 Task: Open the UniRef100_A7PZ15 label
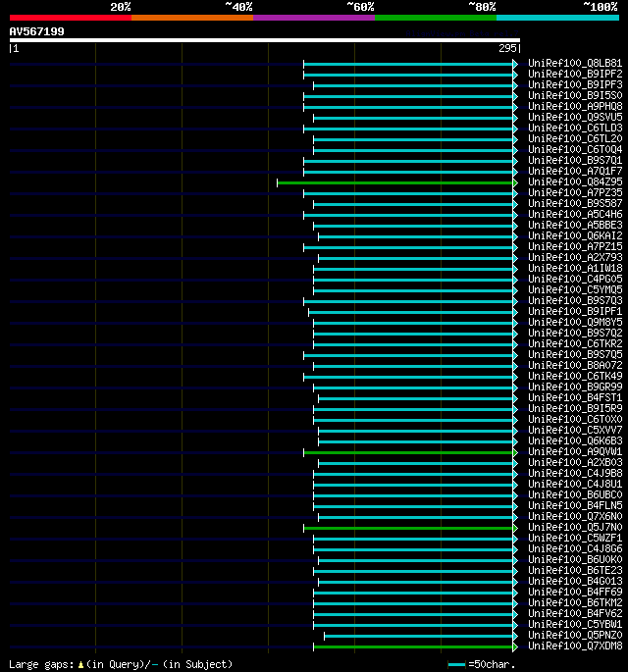point(575,246)
